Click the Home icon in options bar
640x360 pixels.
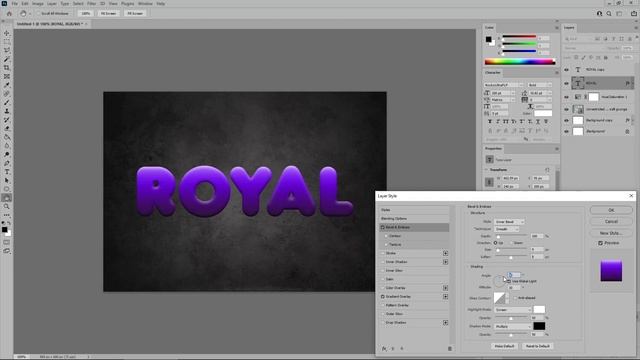9,13
